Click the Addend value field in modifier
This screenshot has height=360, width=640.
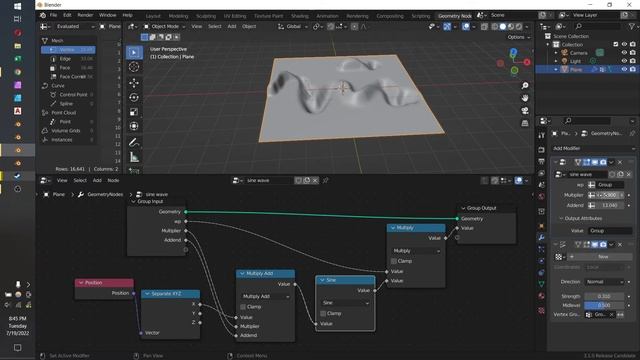[x=609, y=205]
